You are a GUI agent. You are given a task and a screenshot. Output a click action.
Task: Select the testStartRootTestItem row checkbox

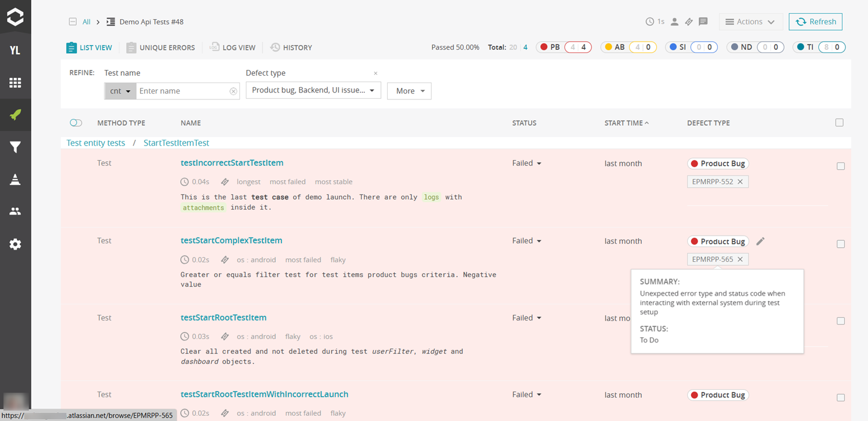pos(840,321)
